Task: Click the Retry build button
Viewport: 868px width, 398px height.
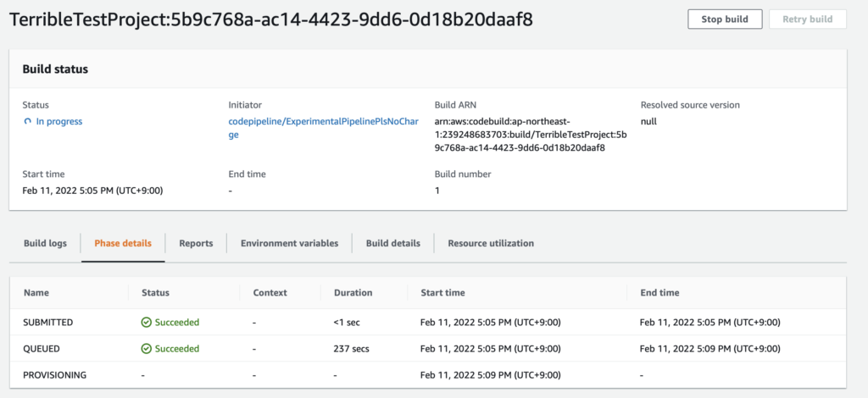Action: pyautogui.click(x=807, y=19)
